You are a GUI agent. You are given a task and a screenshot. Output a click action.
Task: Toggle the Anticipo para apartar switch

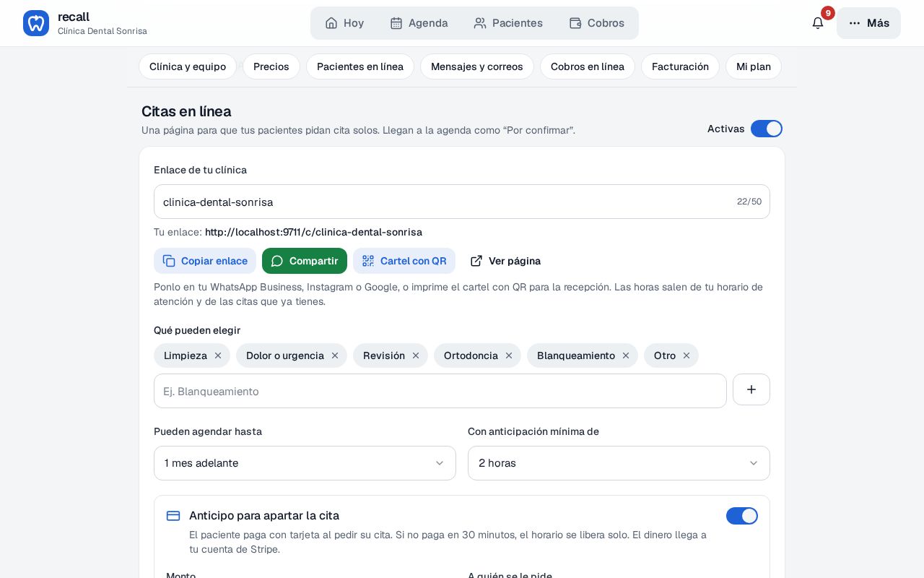click(742, 516)
